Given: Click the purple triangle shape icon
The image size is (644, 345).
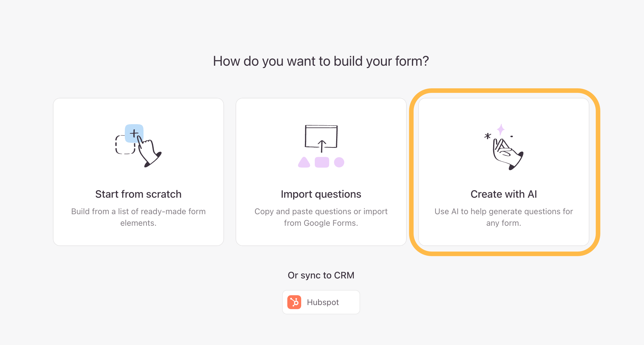Looking at the screenshot, I should pos(304,162).
